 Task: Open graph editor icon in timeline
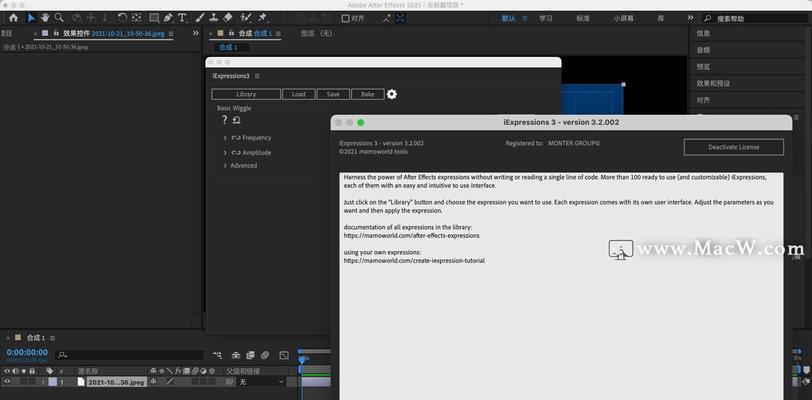pos(284,355)
